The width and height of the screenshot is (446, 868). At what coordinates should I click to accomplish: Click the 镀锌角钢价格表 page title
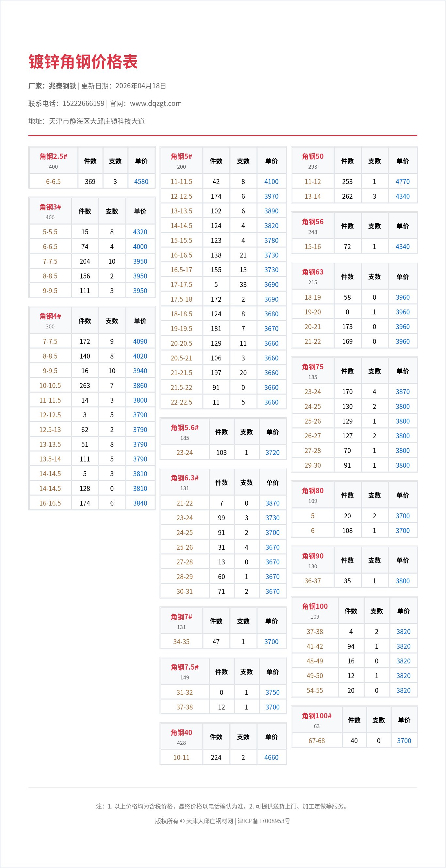pyautogui.click(x=83, y=62)
